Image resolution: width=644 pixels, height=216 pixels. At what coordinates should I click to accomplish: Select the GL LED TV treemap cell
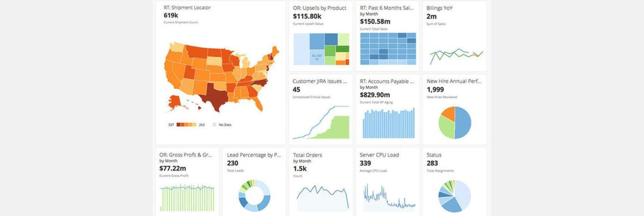[317, 57]
